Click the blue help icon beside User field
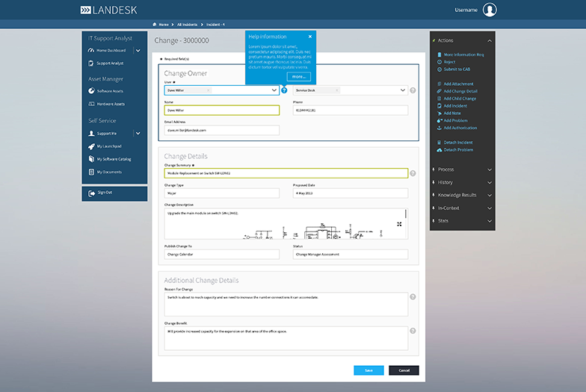586x392 pixels. 284,90
